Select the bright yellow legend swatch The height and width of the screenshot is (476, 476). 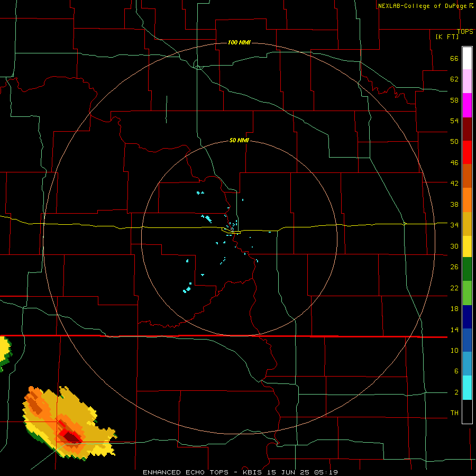point(467,246)
